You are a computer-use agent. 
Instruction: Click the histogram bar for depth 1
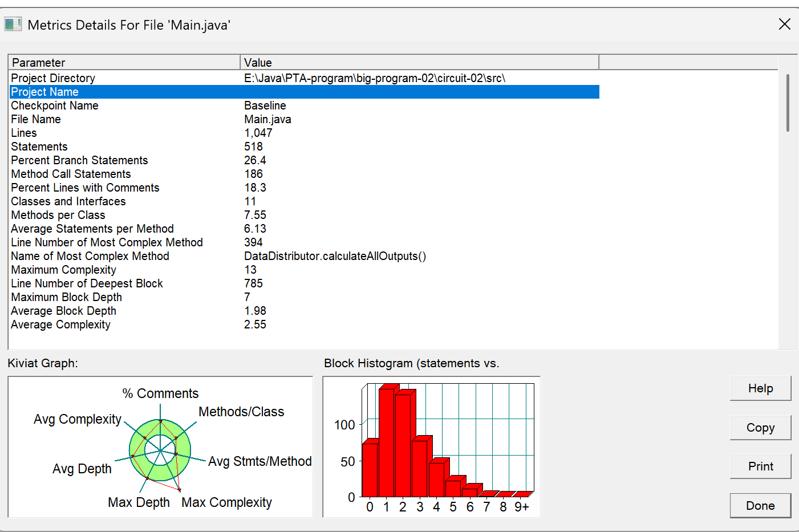coord(387,442)
